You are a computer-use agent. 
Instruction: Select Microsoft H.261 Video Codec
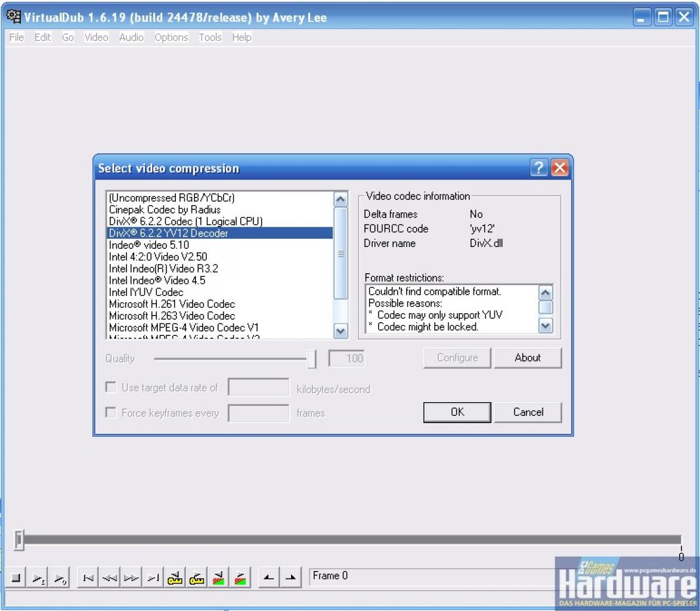[221, 304]
